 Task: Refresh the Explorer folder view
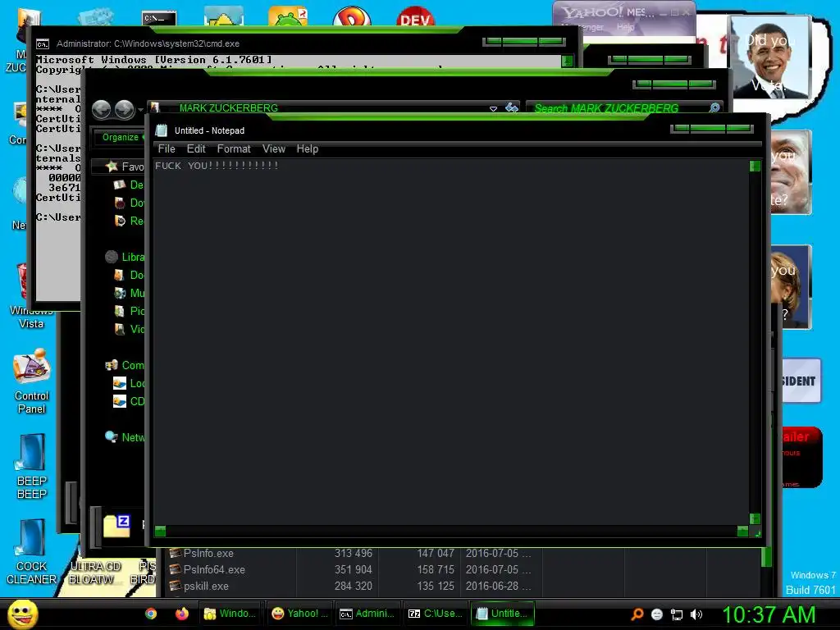click(512, 107)
